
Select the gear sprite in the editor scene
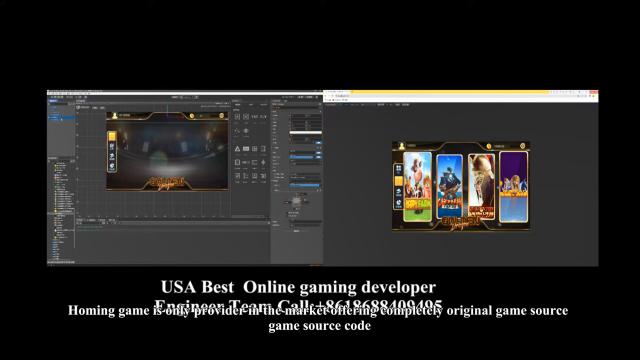(222, 116)
